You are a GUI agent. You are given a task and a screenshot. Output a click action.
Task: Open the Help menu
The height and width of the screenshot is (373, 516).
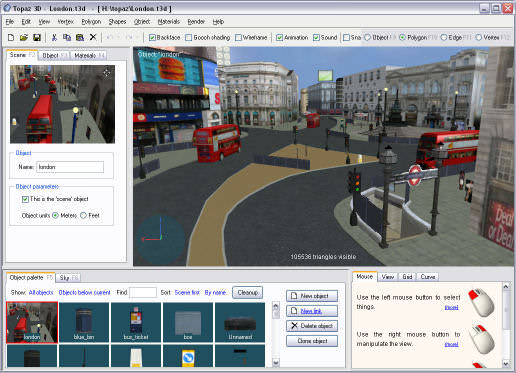pyautogui.click(x=218, y=22)
